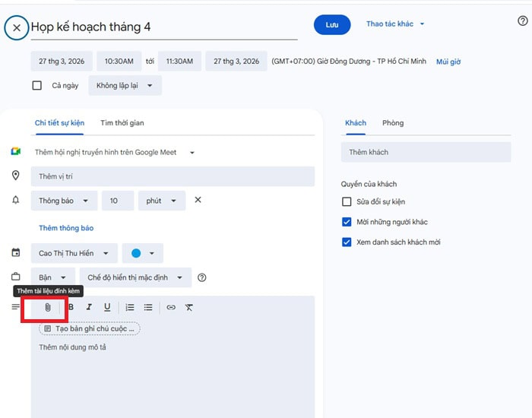532x418 pixels.
Task: Toggle bold formatting in description toolbar
Action: pyautogui.click(x=71, y=308)
